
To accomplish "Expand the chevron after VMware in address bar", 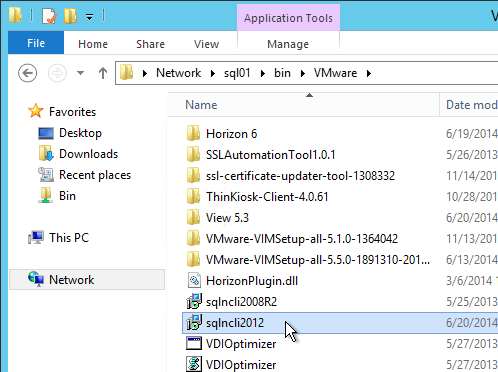I will (x=369, y=73).
